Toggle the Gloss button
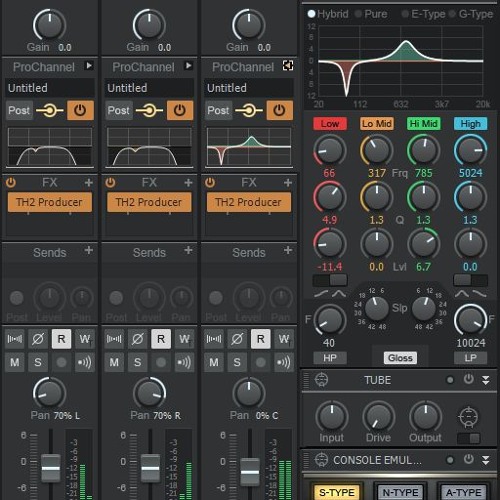Viewport: 500px width, 500px height. [400, 358]
